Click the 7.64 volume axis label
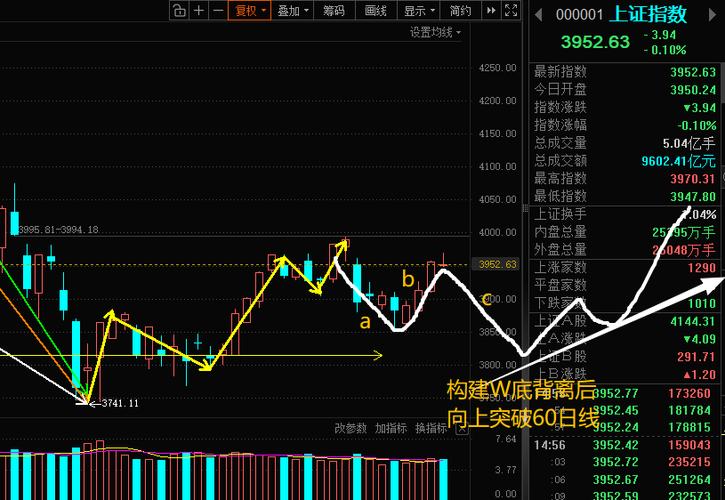725x500 pixels. pos(505,438)
